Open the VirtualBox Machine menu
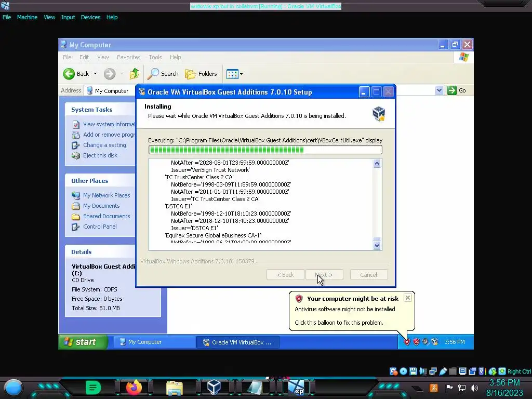Screen dimensions: 532x399 tap(27, 17)
